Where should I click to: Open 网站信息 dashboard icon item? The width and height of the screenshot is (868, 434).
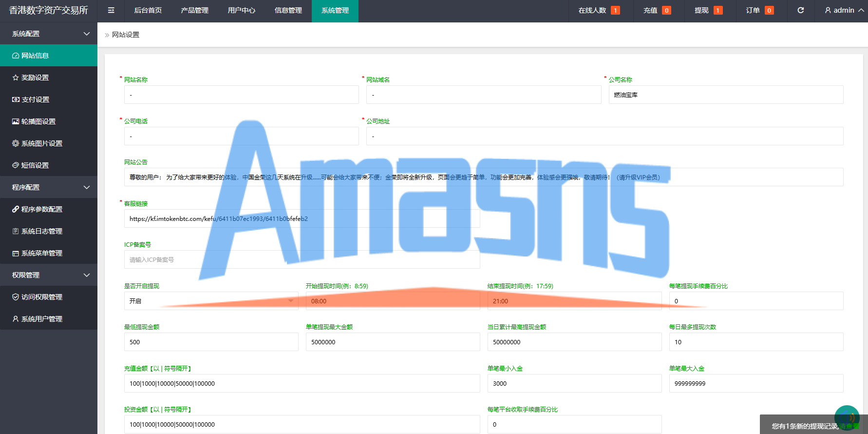coord(49,56)
